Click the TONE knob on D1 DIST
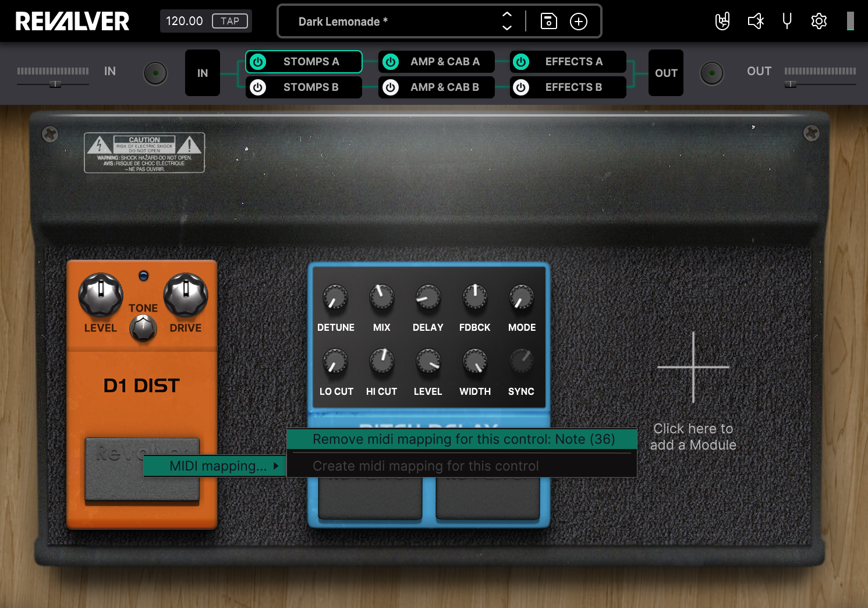Screen dimensions: 868x608 click(x=143, y=328)
